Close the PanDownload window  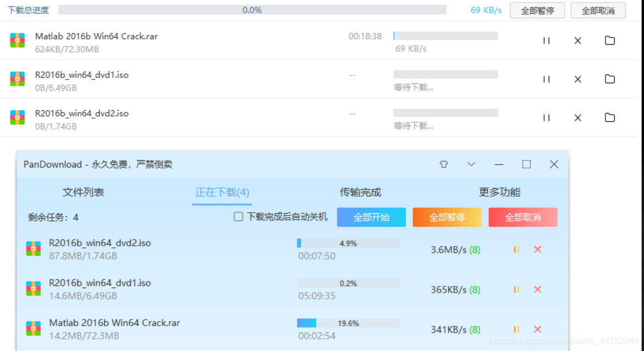point(554,164)
